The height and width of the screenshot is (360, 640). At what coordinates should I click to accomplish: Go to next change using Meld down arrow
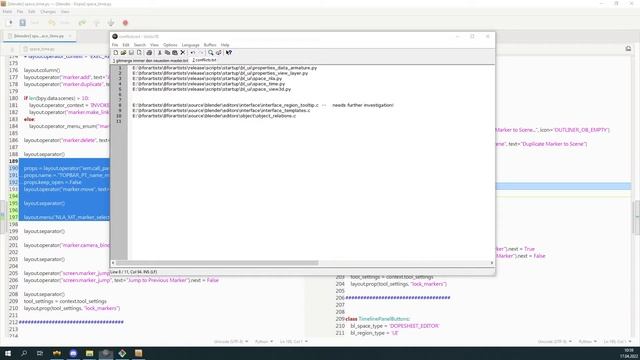111,23
